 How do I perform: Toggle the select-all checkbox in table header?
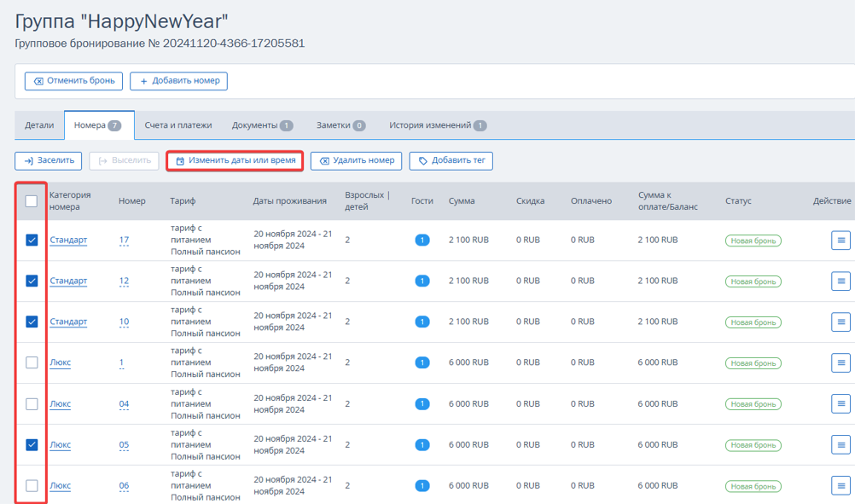(x=32, y=201)
